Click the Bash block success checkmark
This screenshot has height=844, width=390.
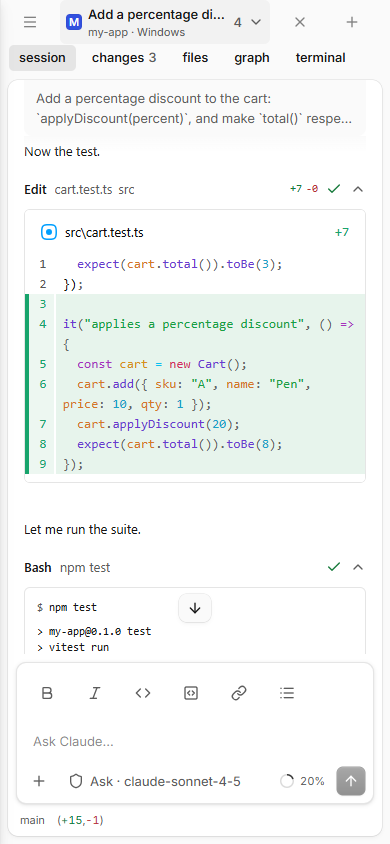click(334, 567)
